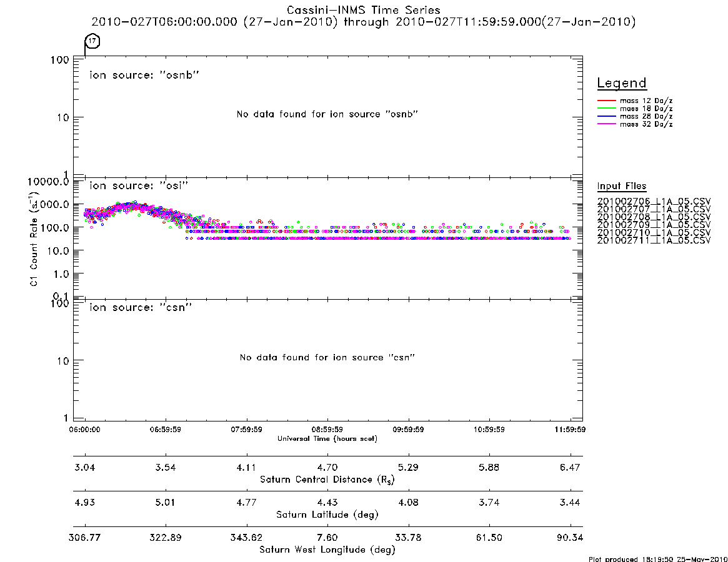Click the 11:59:59 time tick label
The width and height of the screenshot is (728, 562).
[x=570, y=430]
